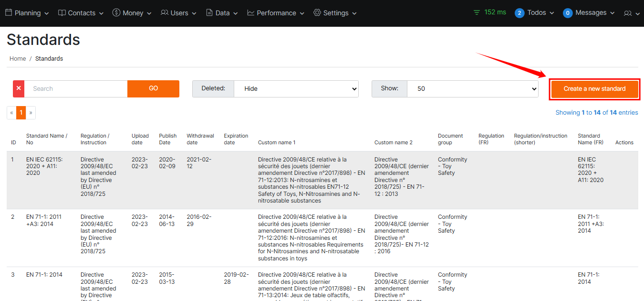Go to Home breadcrumb link
Image resolution: width=644 pixels, height=301 pixels.
(18, 59)
